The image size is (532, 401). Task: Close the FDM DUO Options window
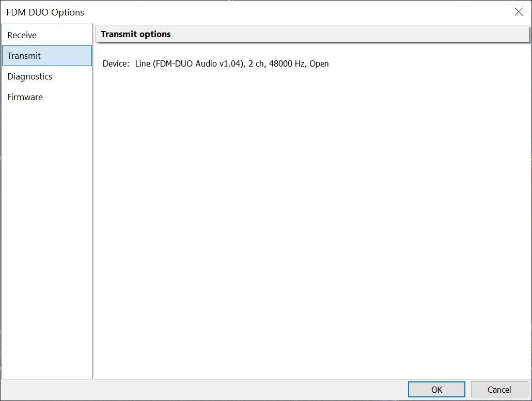[519, 12]
